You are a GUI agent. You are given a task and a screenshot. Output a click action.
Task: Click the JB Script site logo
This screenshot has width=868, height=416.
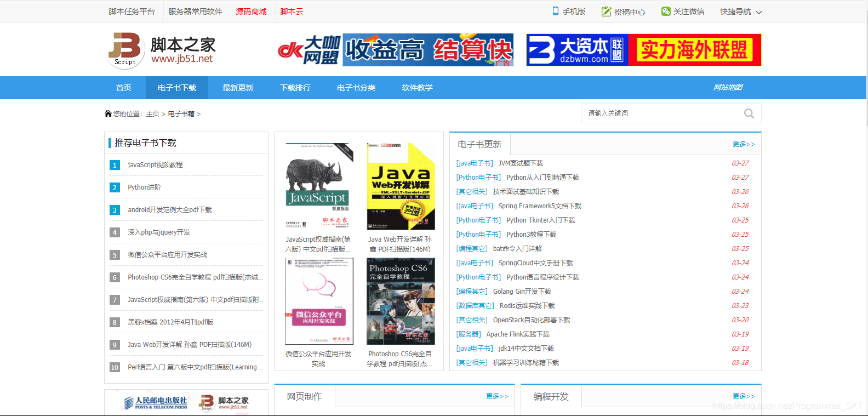162,50
